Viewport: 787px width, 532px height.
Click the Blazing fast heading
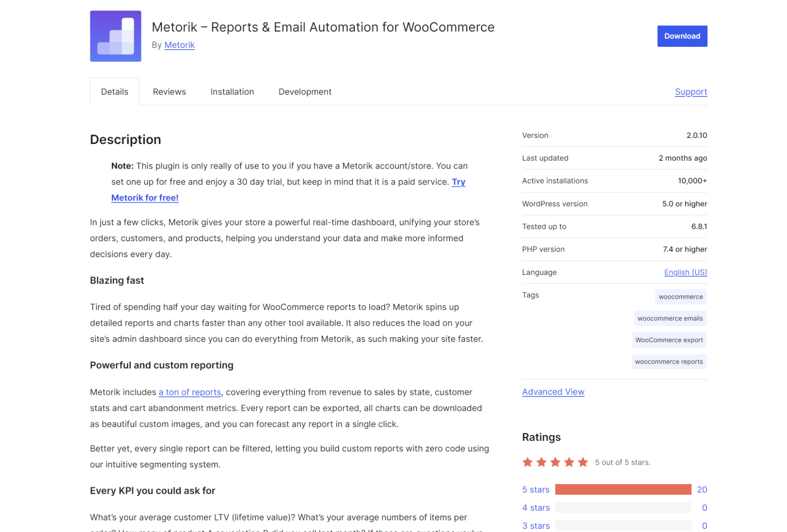(117, 280)
